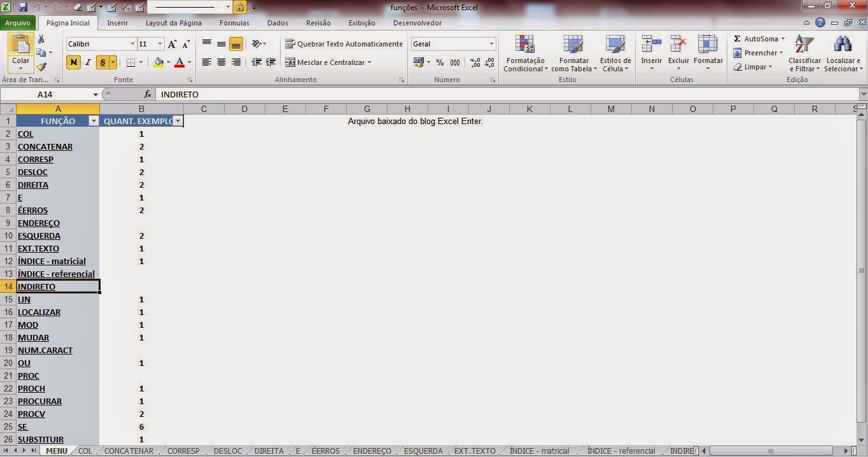This screenshot has height=457, width=868.
Task: Click Localizar e Selecionar binoculars icon
Action: [843, 45]
